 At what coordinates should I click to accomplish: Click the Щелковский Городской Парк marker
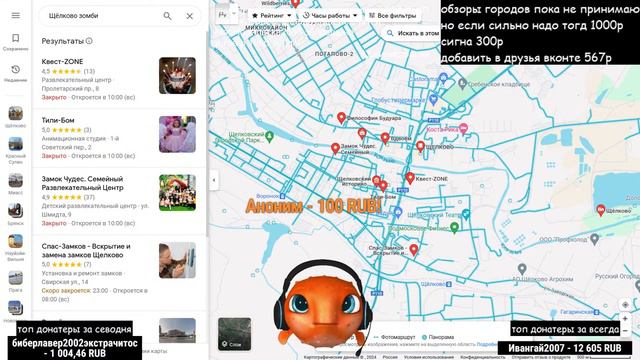pyautogui.click(x=269, y=136)
